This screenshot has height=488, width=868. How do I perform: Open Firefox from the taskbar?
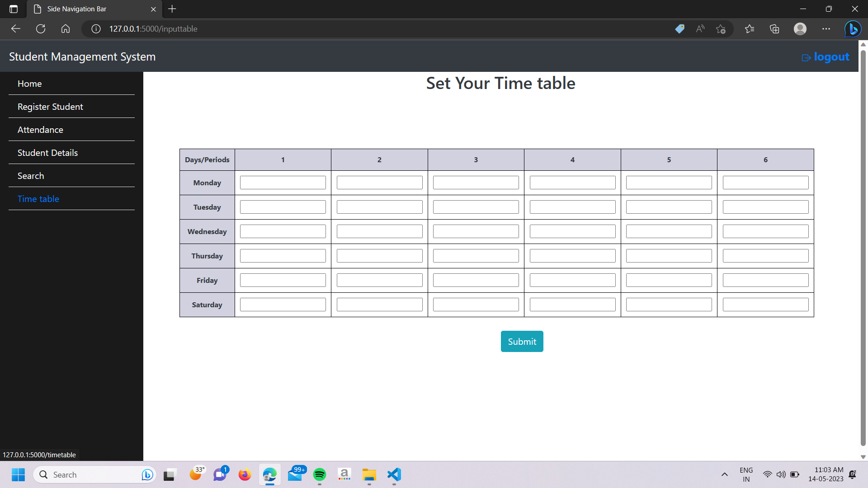tap(245, 474)
